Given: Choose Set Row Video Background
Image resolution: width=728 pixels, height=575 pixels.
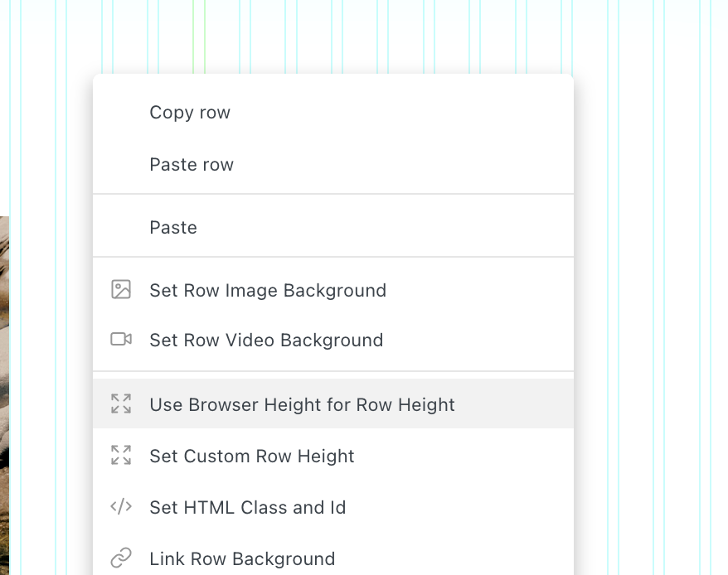Looking at the screenshot, I should click(333, 340).
